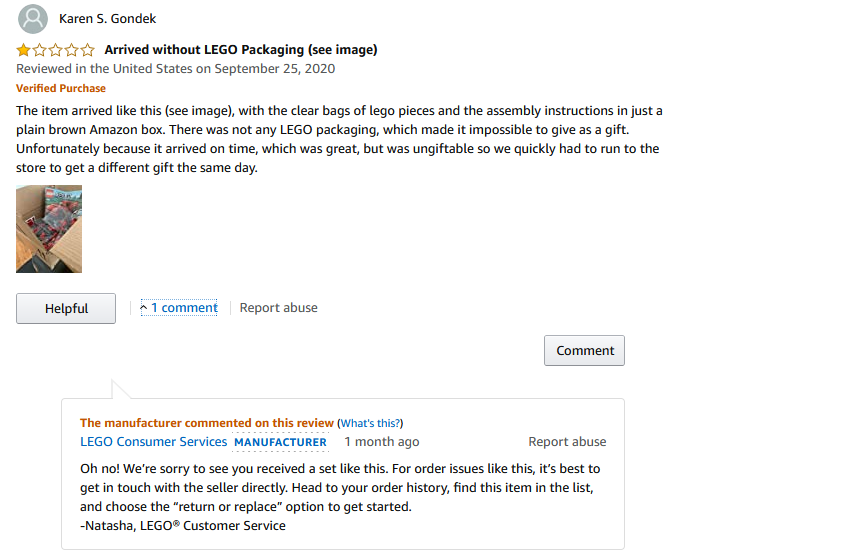865x557 pixels.
Task: Open the 'What's this?' link
Action: pos(370,424)
